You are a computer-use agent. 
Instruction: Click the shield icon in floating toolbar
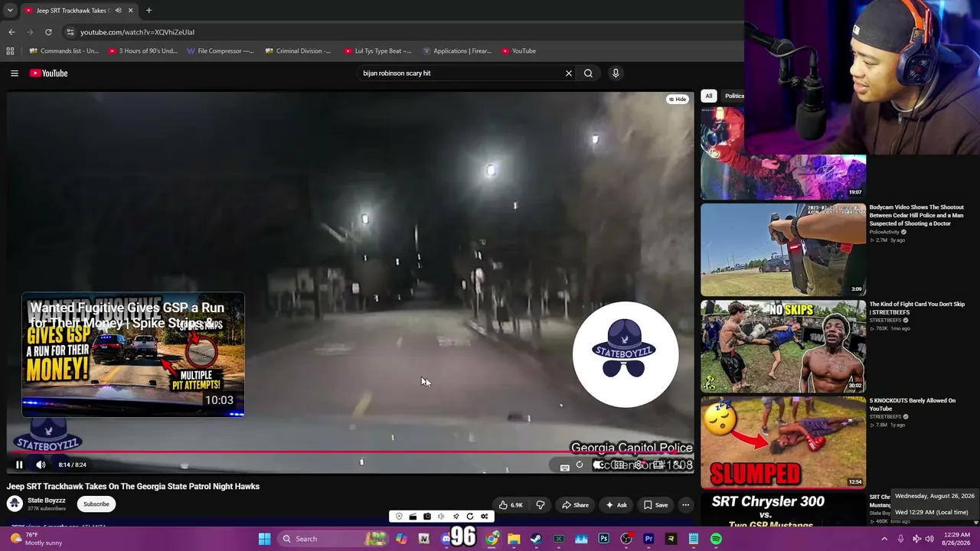399,517
